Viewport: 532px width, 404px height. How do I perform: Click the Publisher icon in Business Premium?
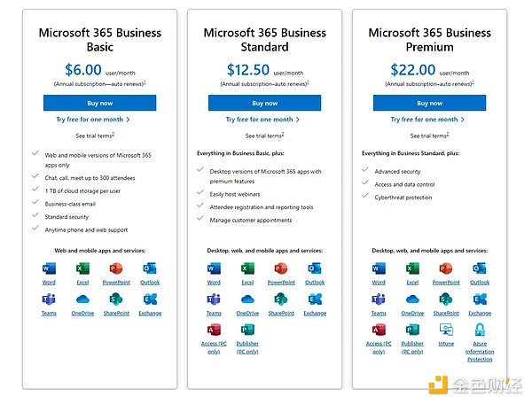click(412, 330)
